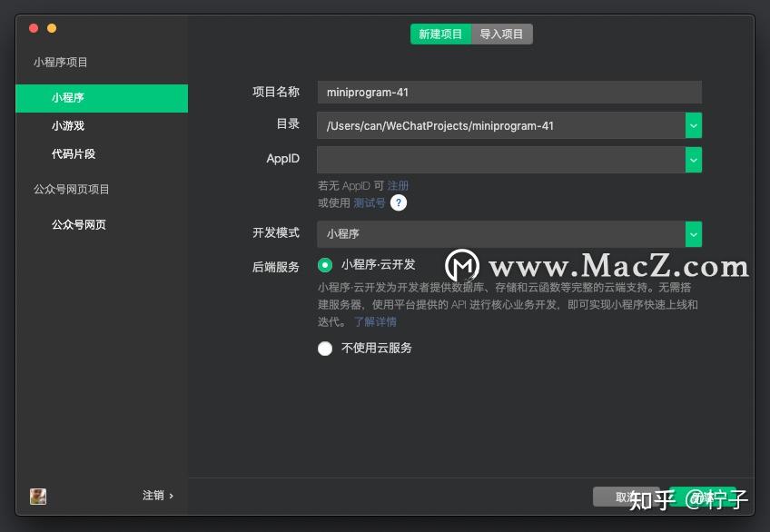Expand the AppID dropdown arrow
Viewport: 770px width, 532px height.
click(x=694, y=159)
